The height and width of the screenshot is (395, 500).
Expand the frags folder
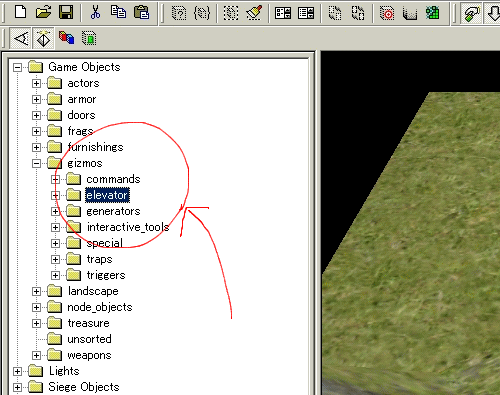(x=36, y=131)
